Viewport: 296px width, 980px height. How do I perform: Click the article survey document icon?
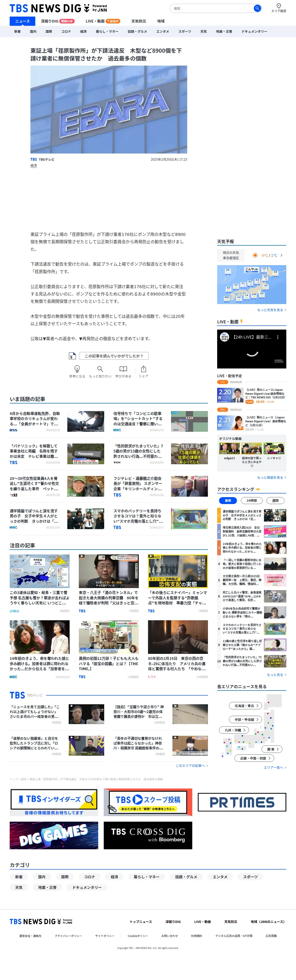[x=72, y=356]
